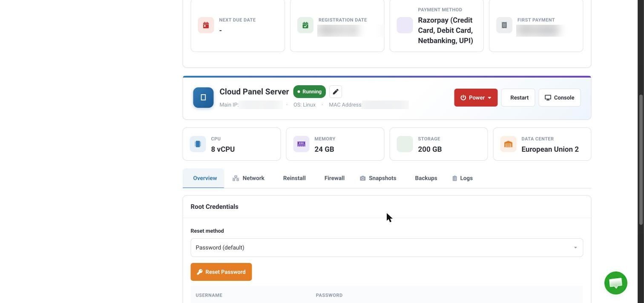Click the blue server icon next to Cloud Panel Server

coord(203,98)
